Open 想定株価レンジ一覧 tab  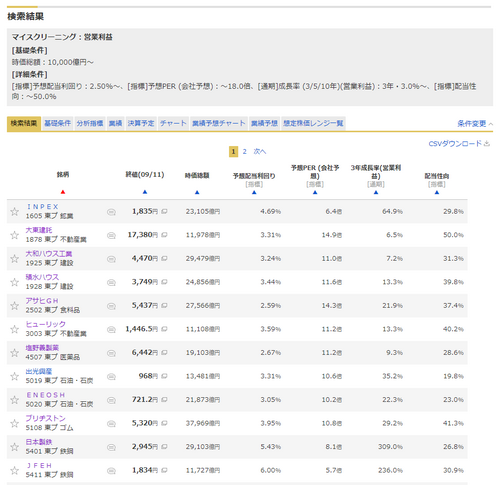tap(313, 123)
